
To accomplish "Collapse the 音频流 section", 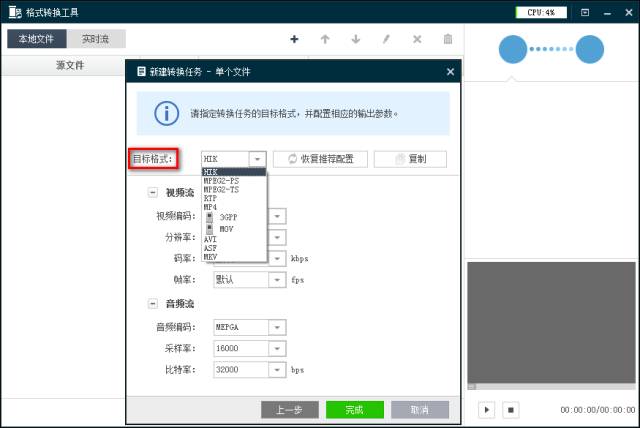I will (x=153, y=303).
